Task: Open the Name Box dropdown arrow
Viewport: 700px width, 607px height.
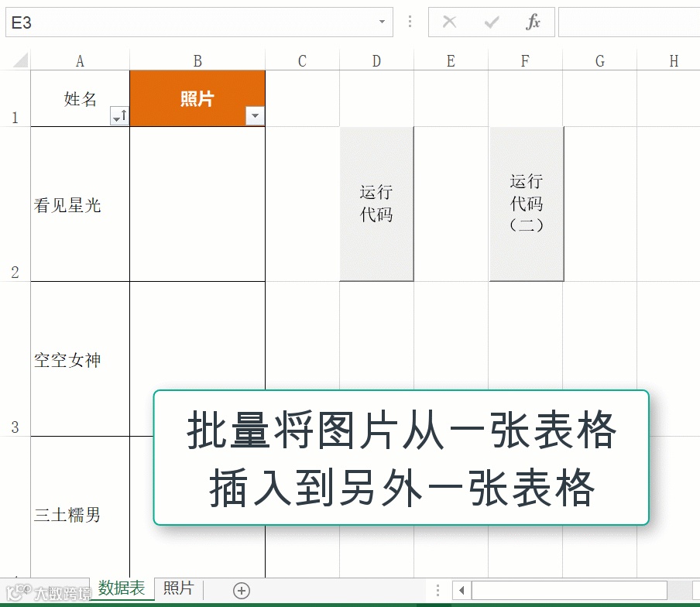Action: [x=382, y=22]
